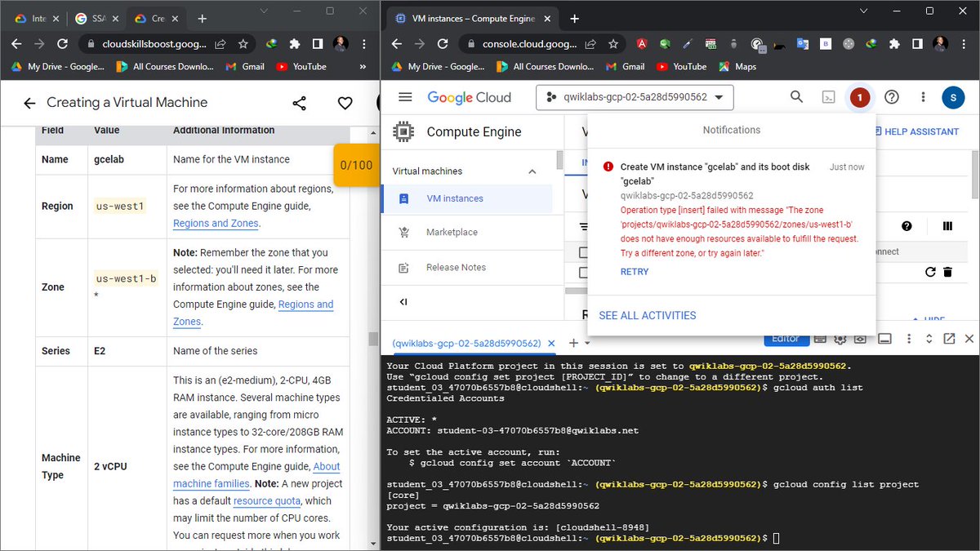Open the Maps bookmark

pyautogui.click(x=737, y=67)
